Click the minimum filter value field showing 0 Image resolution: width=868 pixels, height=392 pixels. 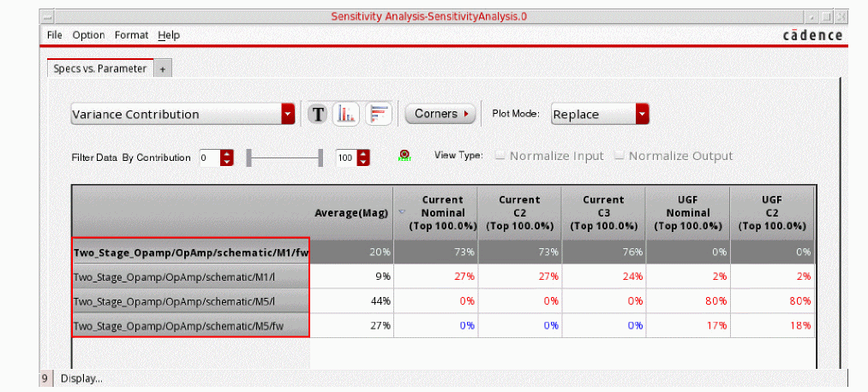tap(209, 157)
